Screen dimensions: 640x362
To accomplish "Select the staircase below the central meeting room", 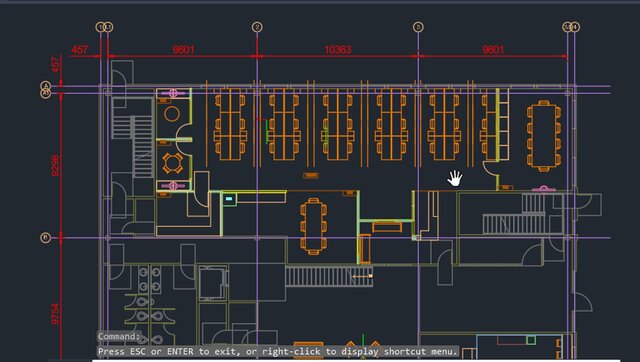I will pos(329,277).
